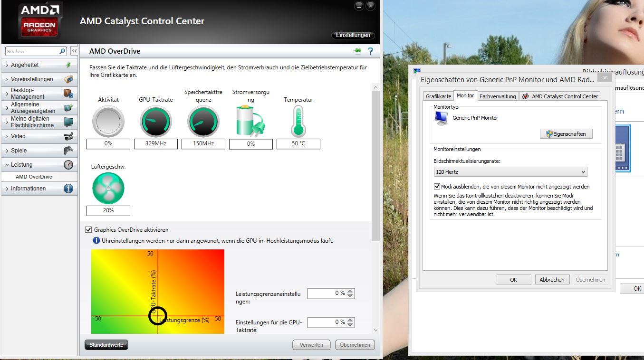Click the Informationen info icon
This screenshot has width=644, height=360.
pos(68,189)
